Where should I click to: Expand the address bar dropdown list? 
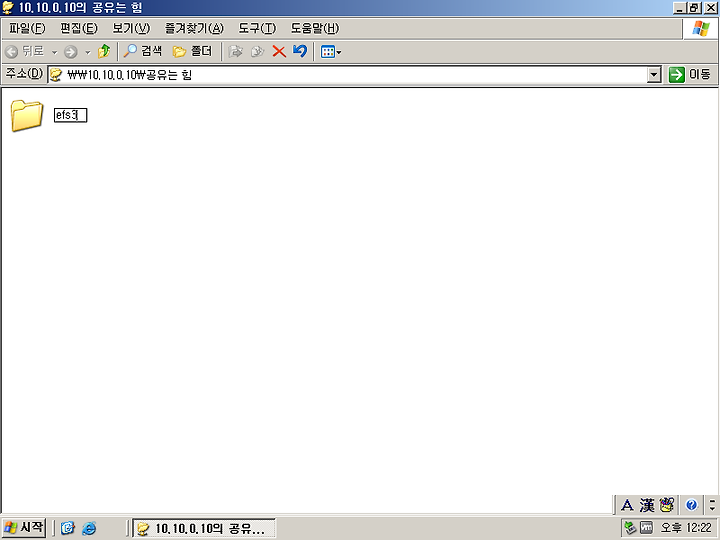pyautogui.click(x=653, y=75)
